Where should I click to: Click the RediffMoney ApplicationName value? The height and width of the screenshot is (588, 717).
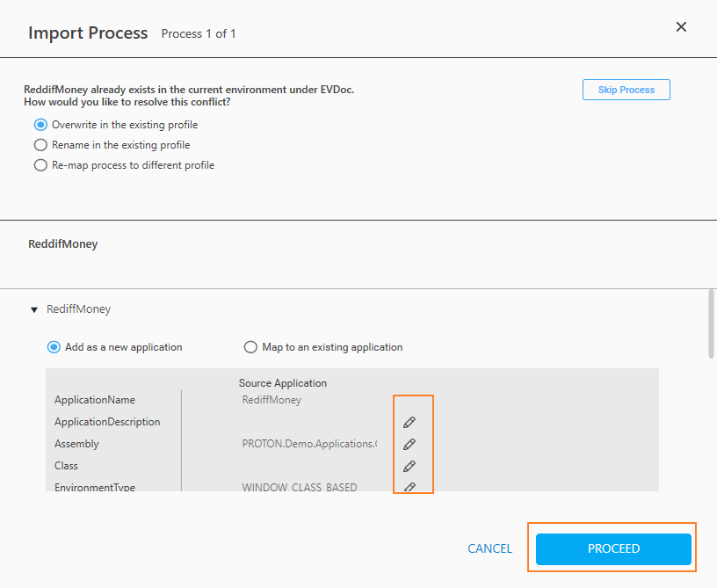tap(272, 400)
